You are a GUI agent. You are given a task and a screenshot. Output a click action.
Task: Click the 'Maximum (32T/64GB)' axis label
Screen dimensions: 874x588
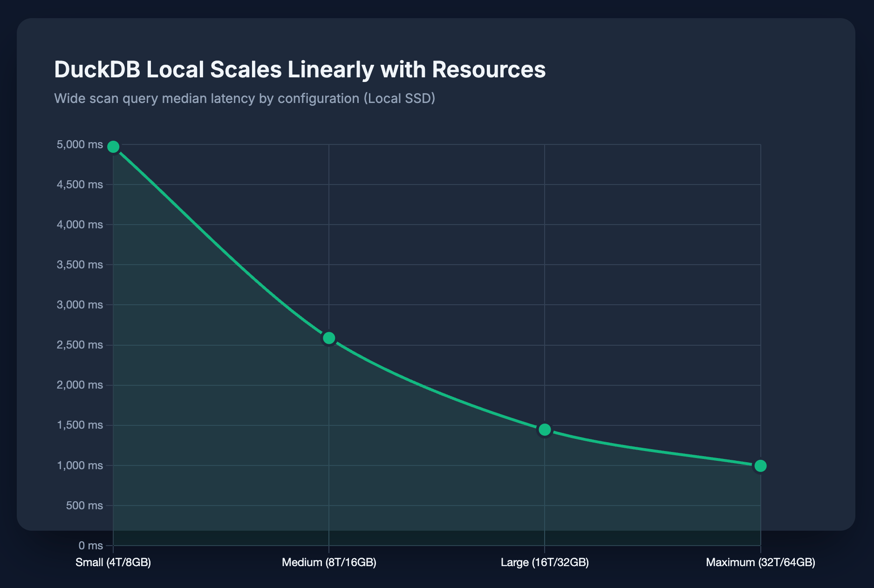760,562
